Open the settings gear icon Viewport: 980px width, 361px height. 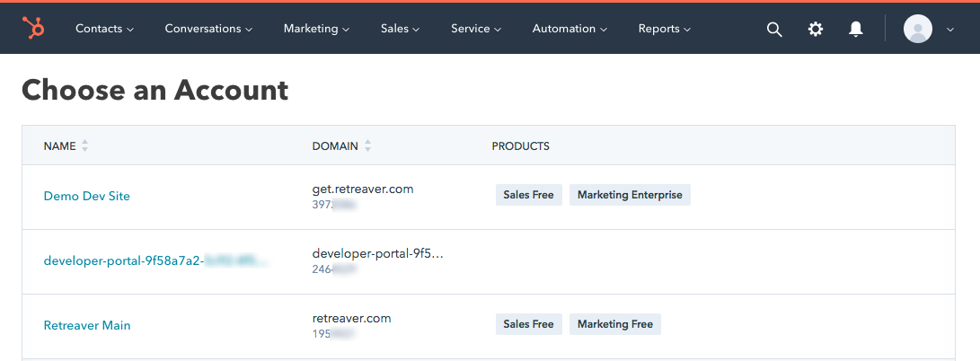(816, 29)
